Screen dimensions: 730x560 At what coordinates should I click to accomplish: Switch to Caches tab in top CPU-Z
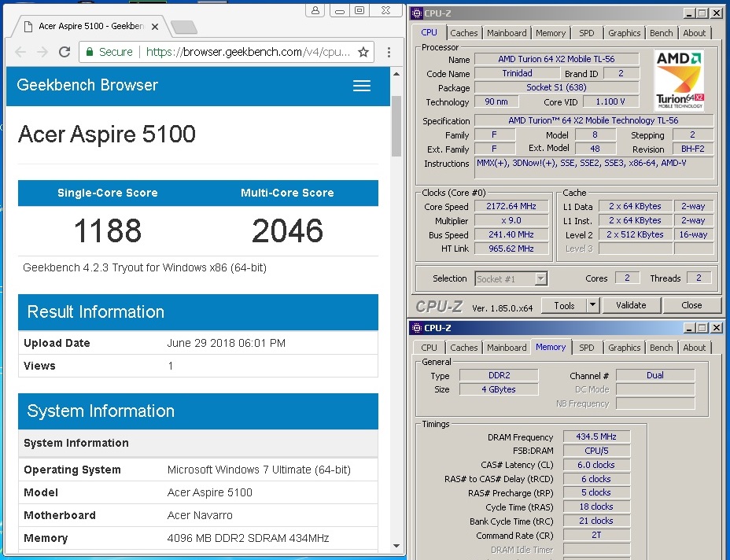coord(463,33)
